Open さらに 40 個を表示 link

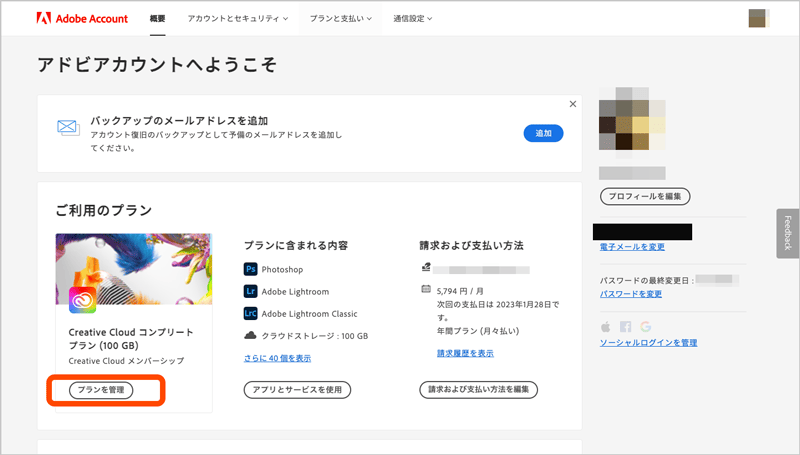tap(277, 358)
